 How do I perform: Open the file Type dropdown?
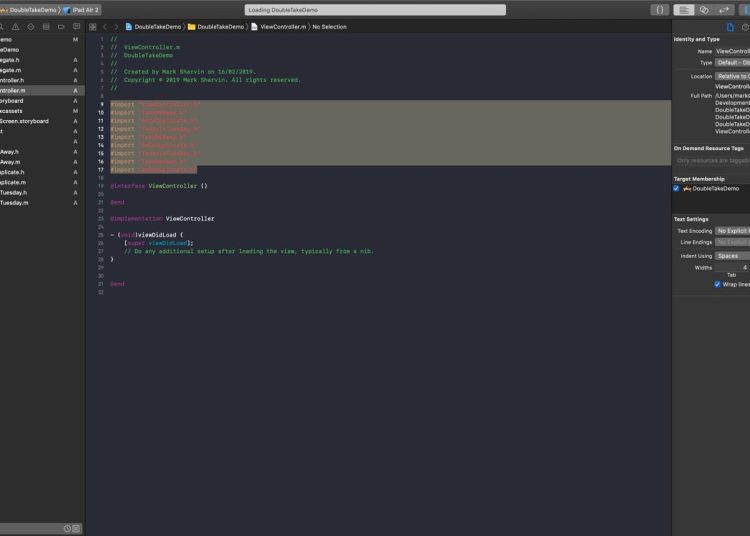coord(732,62)
